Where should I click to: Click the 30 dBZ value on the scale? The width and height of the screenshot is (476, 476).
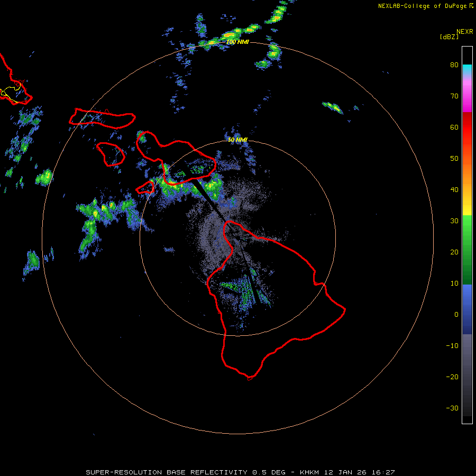[x=454, y=221]
